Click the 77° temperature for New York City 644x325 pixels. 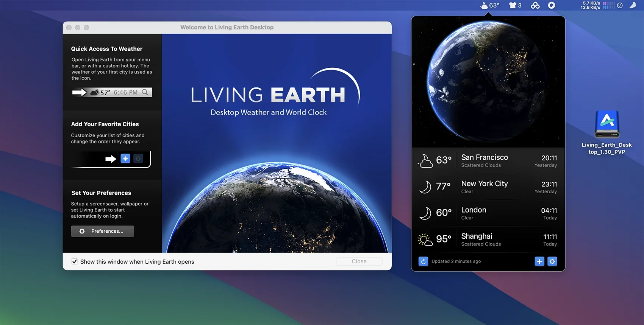coord(443,187)
